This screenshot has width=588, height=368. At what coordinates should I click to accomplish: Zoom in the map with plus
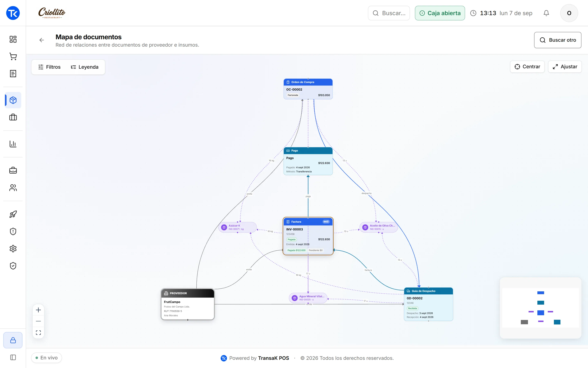pos(38,310)
